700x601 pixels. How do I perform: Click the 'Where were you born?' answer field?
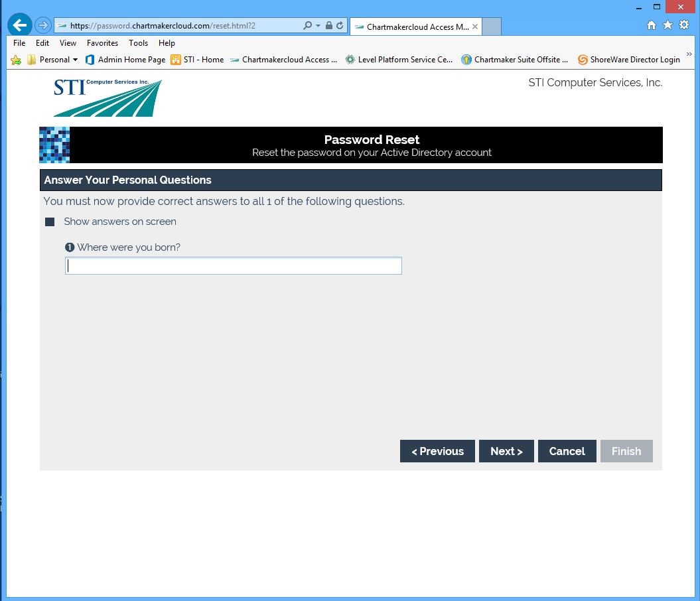pyautogui.click(x=234, y=266)
